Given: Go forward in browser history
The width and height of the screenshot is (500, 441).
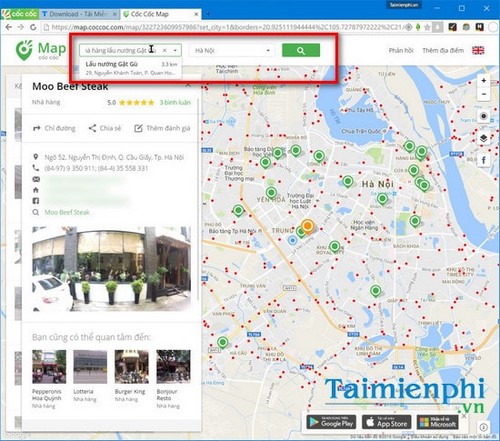Looking at the screenshot, I should 21,27.
